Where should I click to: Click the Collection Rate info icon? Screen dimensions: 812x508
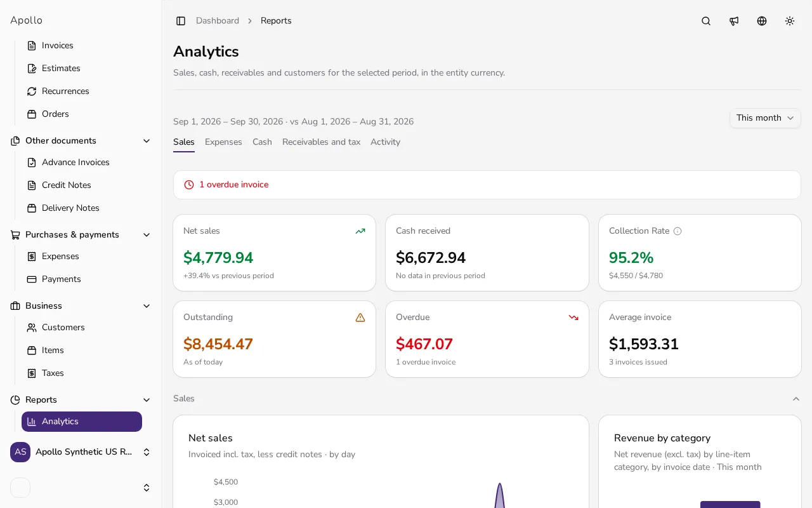click(678, 231)
